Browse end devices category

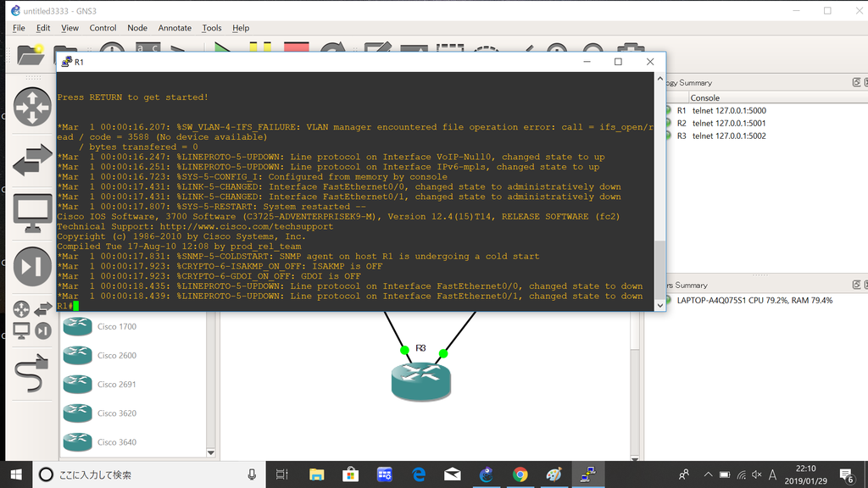(32, 213)
